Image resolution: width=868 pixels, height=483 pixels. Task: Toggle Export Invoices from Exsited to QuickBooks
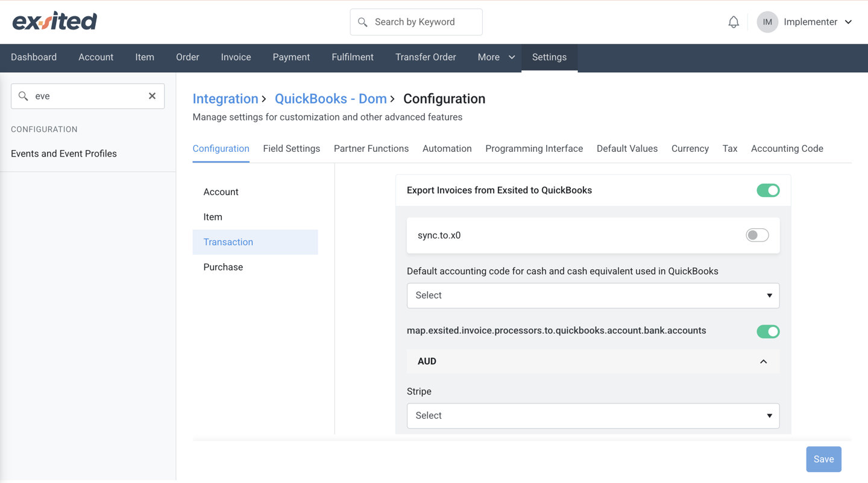point(768,190)
